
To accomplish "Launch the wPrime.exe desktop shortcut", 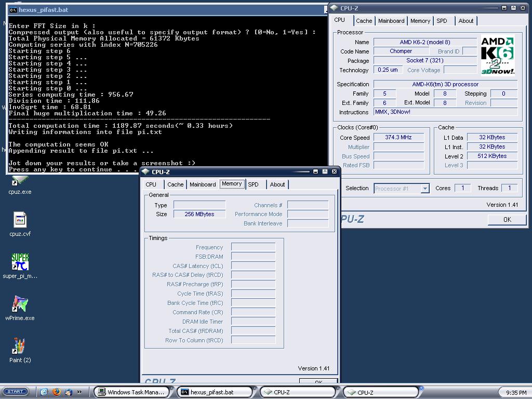I will (20, 308).
